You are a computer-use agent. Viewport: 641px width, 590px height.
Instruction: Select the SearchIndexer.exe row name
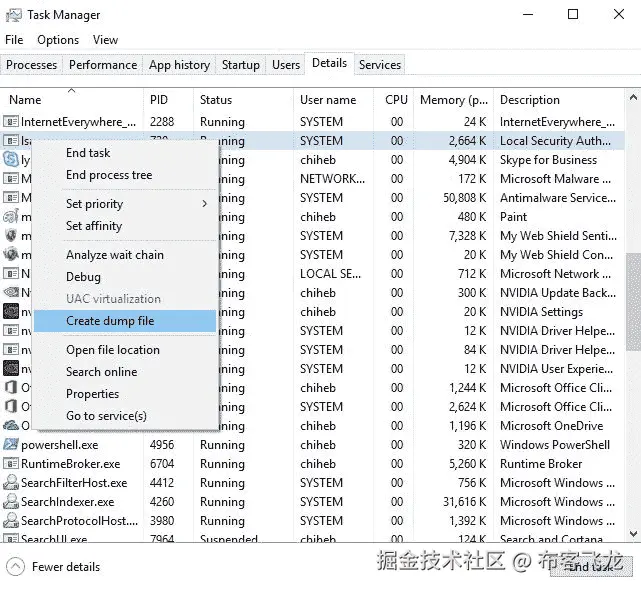click(68, 502)
